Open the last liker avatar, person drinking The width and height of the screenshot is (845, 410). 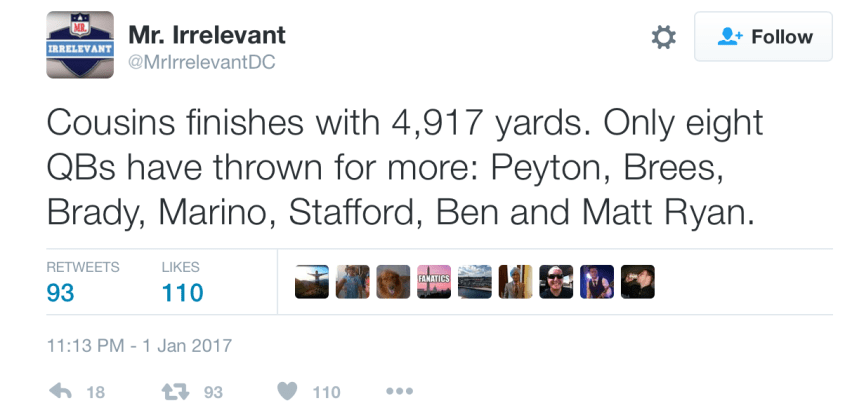(x=637, y=282)
